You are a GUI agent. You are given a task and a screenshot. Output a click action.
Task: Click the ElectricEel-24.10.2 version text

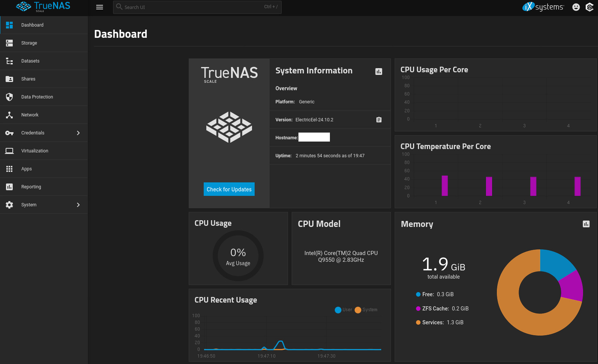[314, 120]
